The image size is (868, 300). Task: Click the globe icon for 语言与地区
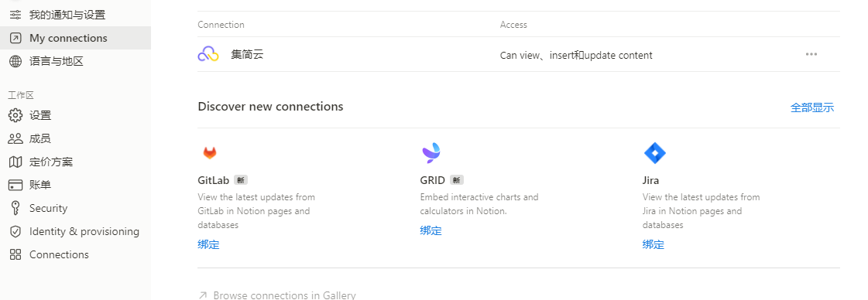[x=15, y=61]
